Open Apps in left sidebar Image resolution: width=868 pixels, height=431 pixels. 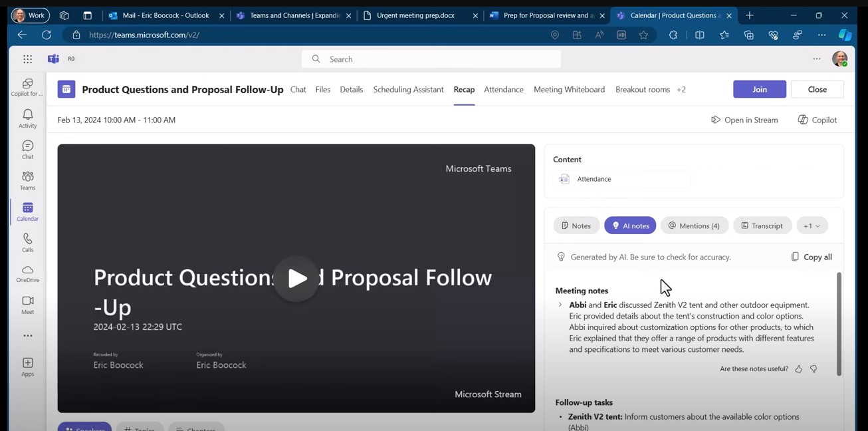point(27,366)
